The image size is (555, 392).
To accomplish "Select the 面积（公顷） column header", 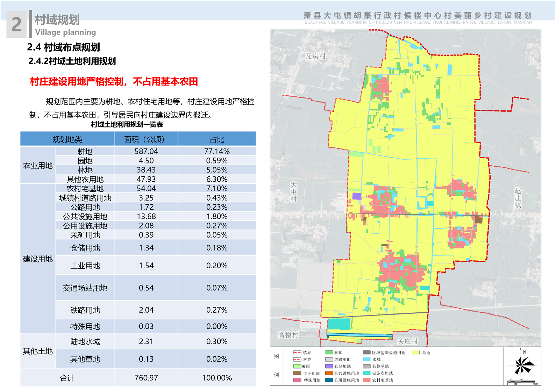I will tap(146, 139).
